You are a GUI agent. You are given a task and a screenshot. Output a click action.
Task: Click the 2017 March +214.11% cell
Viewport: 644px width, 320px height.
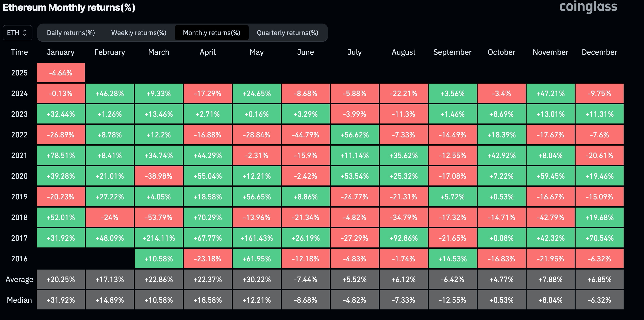pos(158,238)
